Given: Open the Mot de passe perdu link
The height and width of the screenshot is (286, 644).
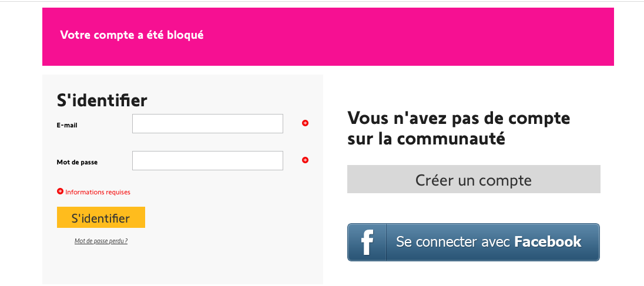Looking at the screenshot, I should [101, 241].
